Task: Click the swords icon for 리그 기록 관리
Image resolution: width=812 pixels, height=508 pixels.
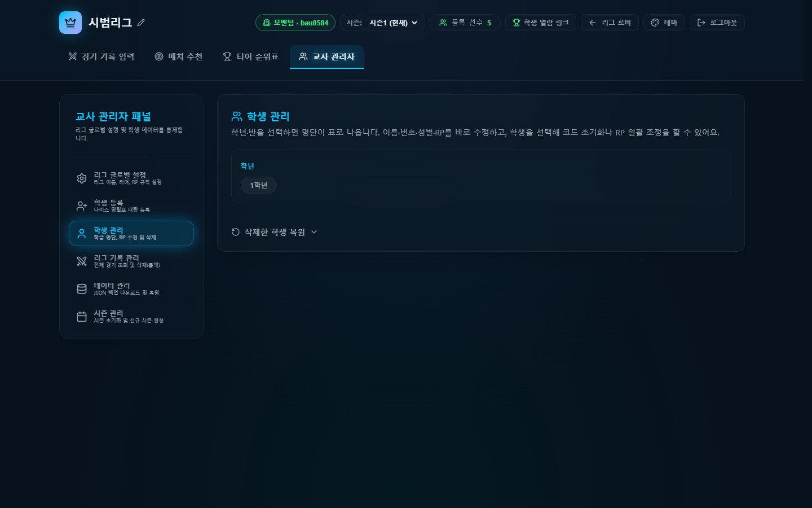Action: point(82,261)
